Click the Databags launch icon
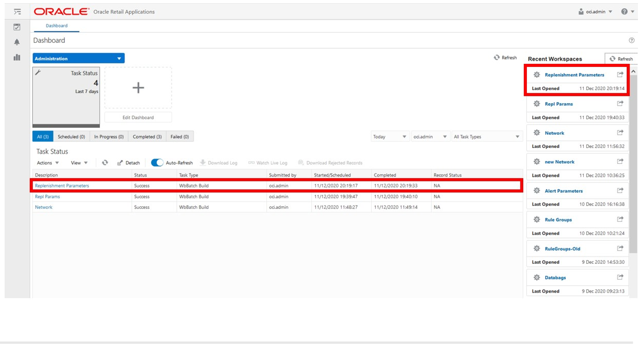Screen dimensions: 644x348 pos(620,277)
